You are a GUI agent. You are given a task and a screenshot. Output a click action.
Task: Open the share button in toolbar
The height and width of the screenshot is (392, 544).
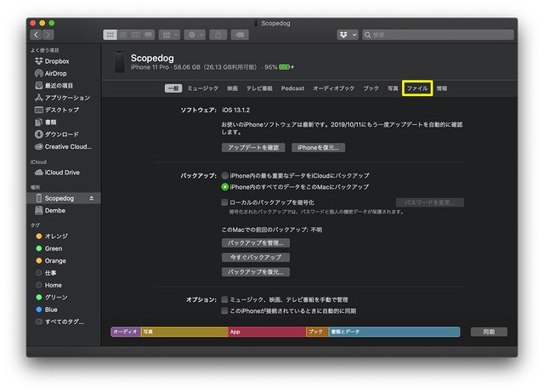[x=218, y=35]
